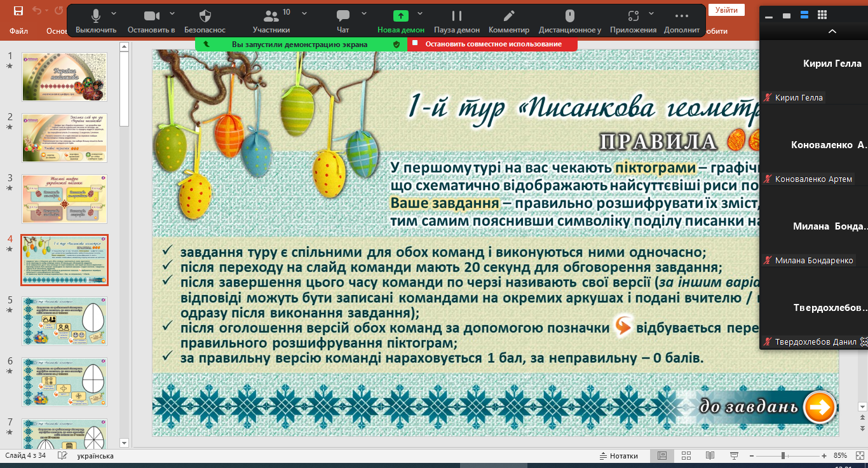This screenshot has height=468, width=868.
Task: Open Комментировать annotation tool
Action: (509, 21)
